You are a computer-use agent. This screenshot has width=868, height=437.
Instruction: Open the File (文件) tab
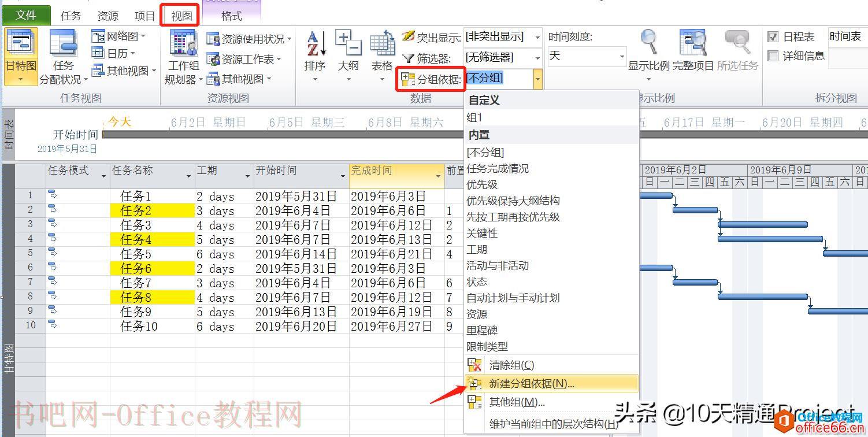coord(26,16)
